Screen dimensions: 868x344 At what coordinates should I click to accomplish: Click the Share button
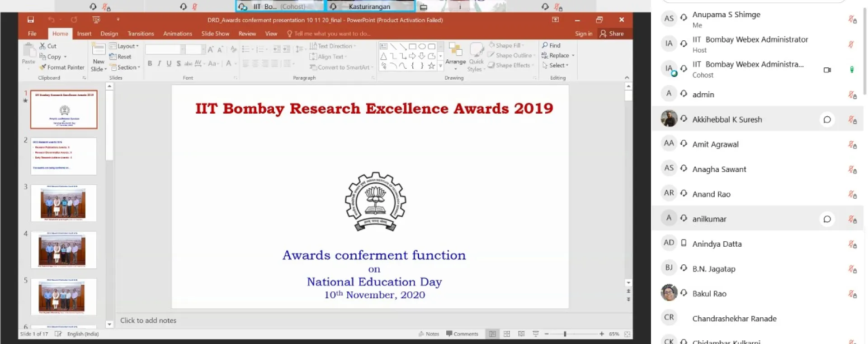point(612,33)
